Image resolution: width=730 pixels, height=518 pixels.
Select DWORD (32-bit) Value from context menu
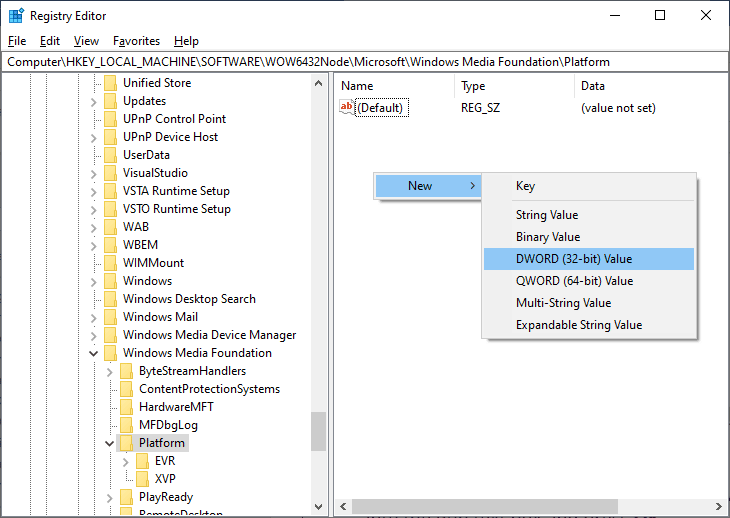point(574,259)
